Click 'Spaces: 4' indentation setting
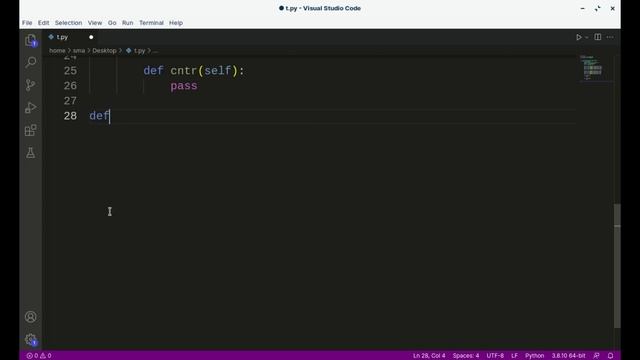The width and height of the screenshot is (640, 360). pos(466,356)
